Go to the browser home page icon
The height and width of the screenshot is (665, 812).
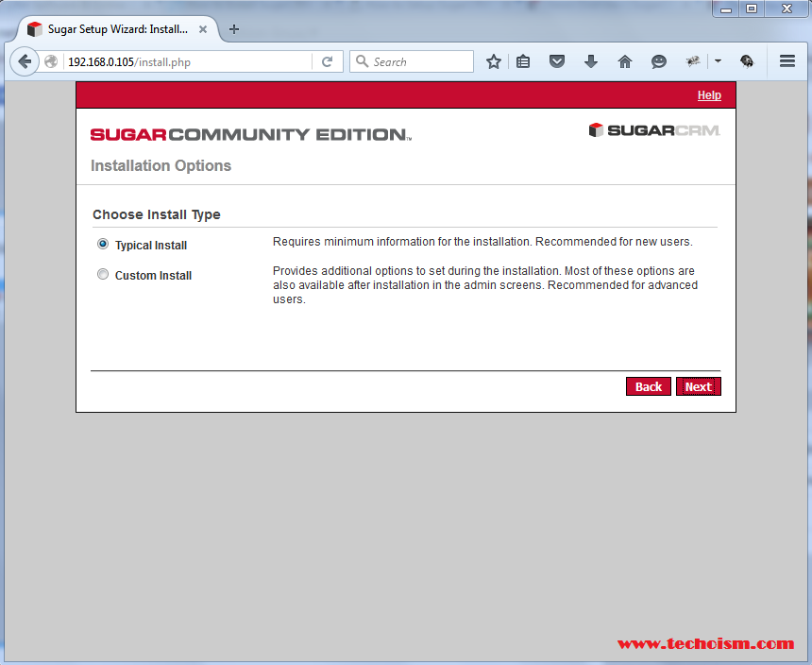pos(625,62)
